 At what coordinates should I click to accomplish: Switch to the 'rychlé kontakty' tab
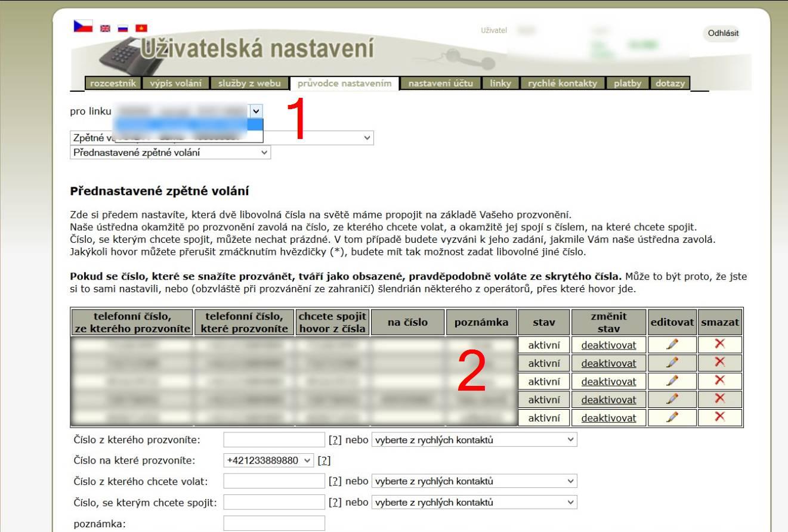pyautogui.click(x=562, y=83)
